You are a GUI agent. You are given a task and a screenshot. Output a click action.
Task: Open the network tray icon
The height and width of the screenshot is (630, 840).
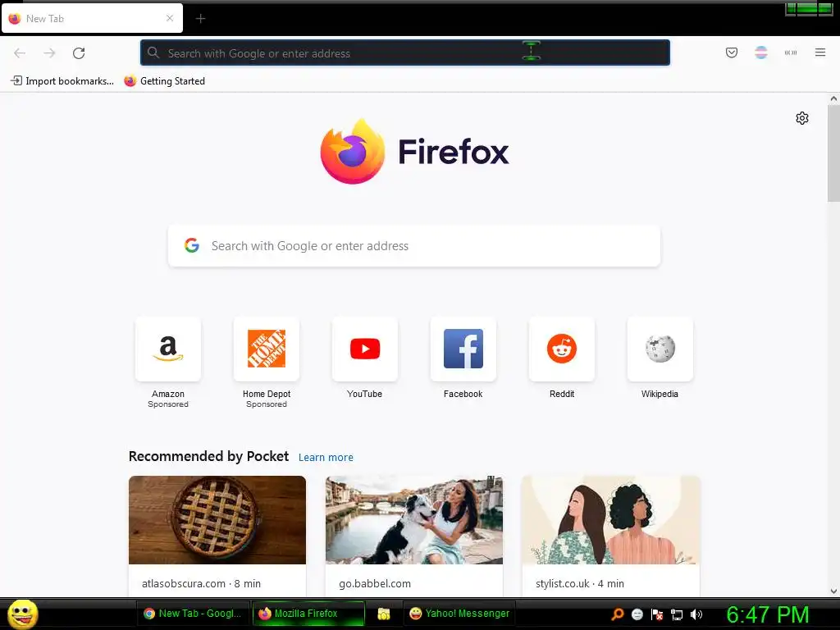coord(677,614)
